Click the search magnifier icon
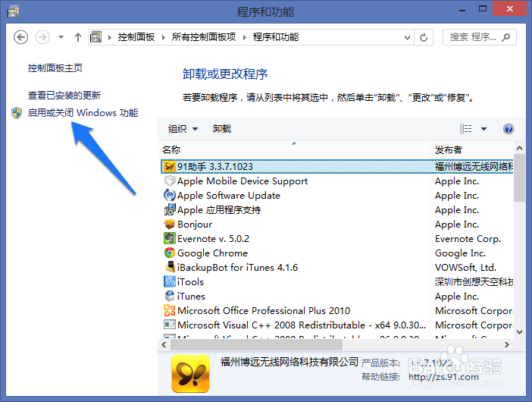 (506, 37)
